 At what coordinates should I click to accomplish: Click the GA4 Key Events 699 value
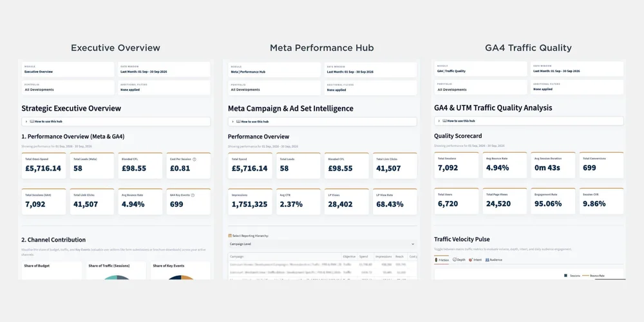(176, 204)
